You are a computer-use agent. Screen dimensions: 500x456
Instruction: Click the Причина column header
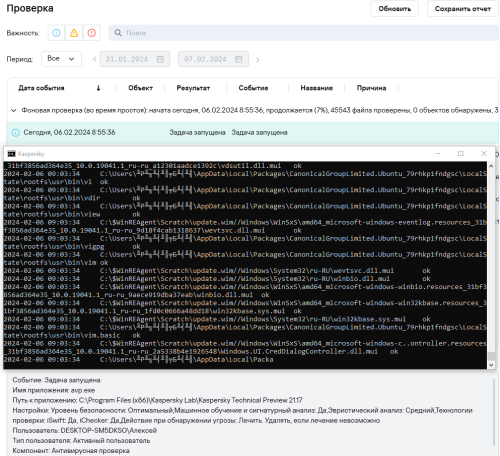[x=371, y=88]
